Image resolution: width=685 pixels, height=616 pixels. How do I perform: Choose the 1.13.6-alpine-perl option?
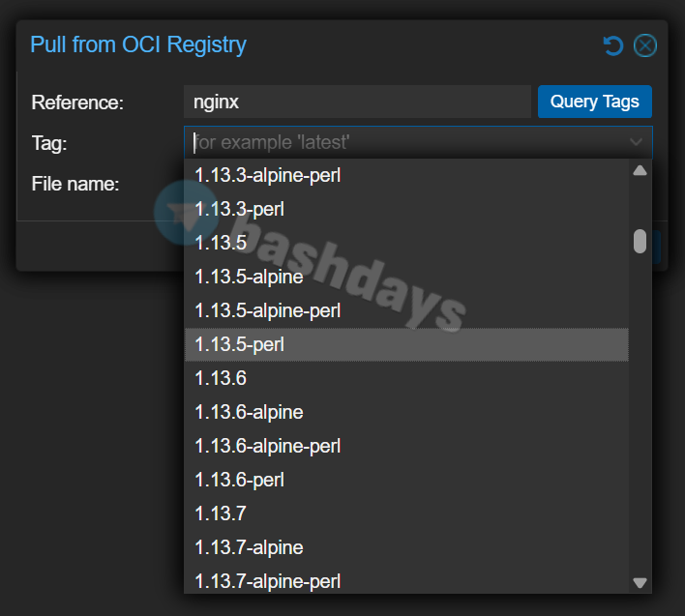(x=268, y=446)
